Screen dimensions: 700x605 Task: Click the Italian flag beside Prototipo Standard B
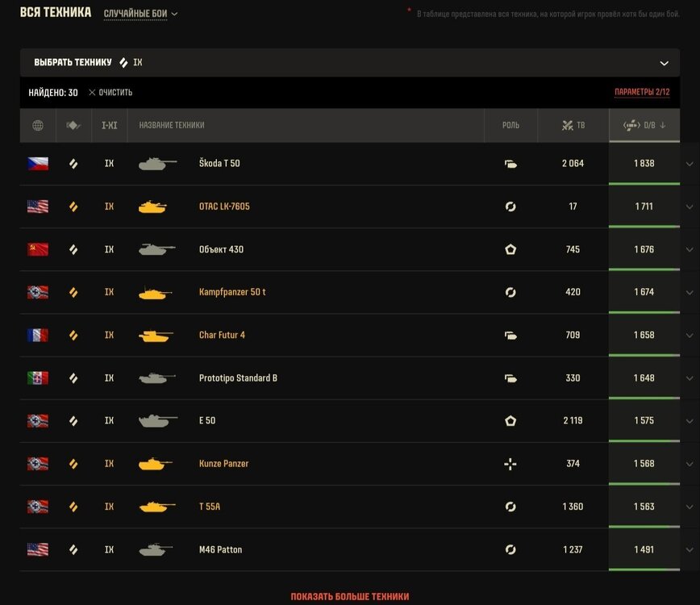[x=38, y=378]
